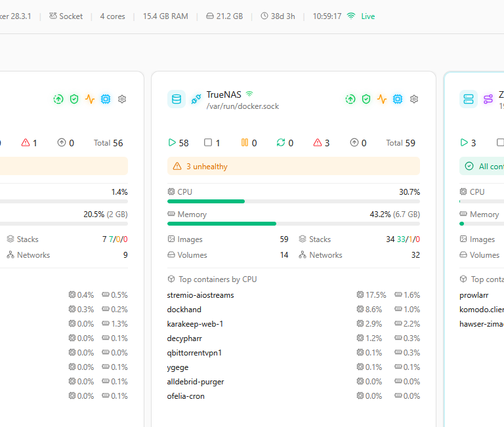This screenshot has width=504, height=427.
Task: Click TrueNAS shield security icon
Action: click(366, 99)
